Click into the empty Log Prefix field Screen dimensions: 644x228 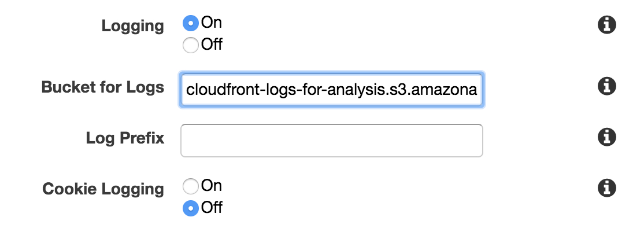coord(332,141)
